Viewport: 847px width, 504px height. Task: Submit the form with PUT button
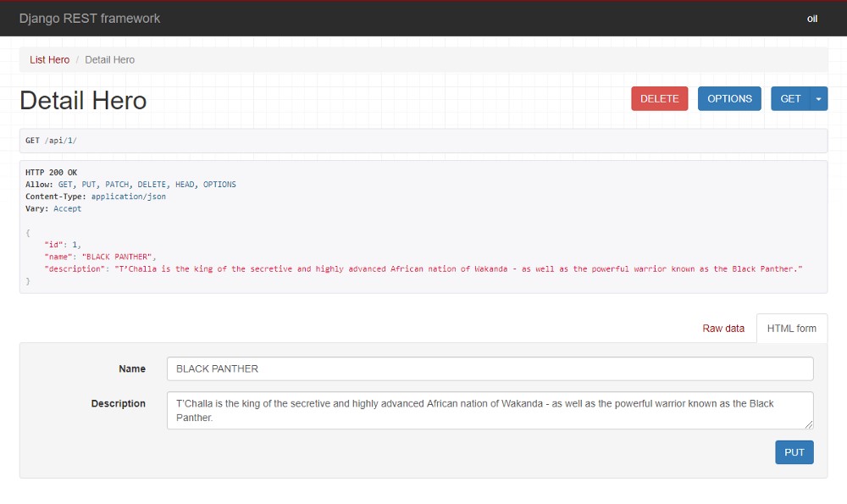point(794,452)
